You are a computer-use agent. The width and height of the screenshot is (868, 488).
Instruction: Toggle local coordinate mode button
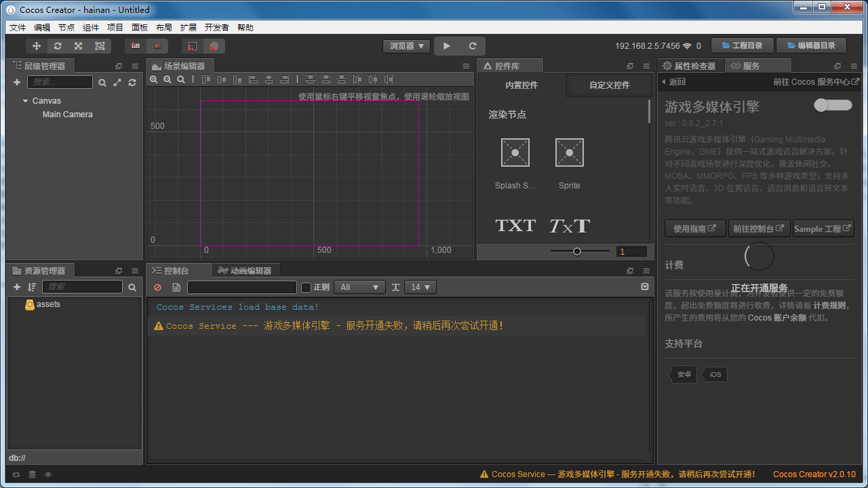(x=193, y=46)
